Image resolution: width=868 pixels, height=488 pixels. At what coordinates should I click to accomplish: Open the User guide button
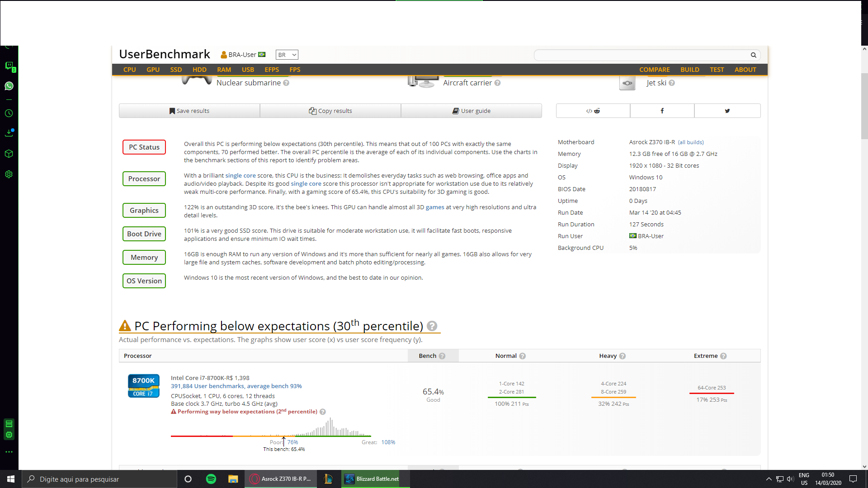[x=472, y=111]
